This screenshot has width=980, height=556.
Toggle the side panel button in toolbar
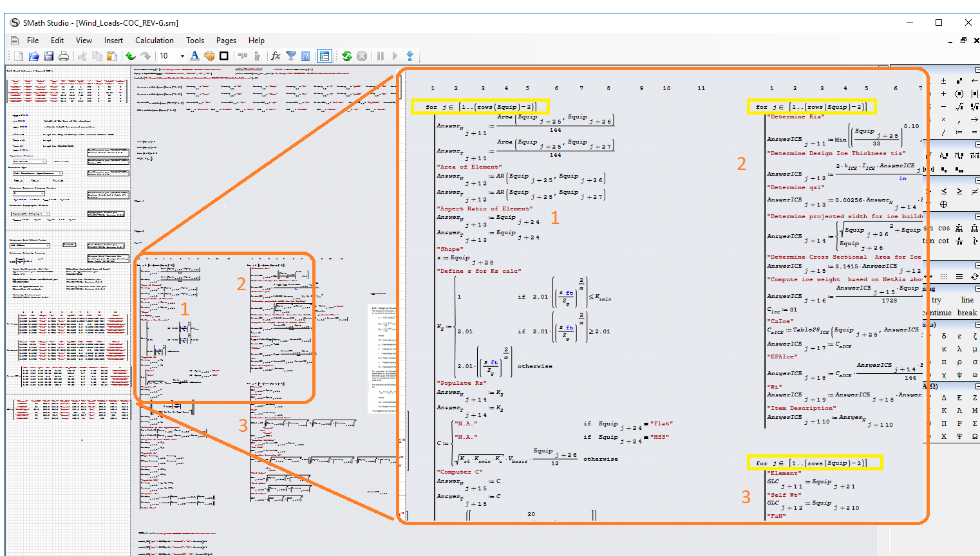[325, 56]
